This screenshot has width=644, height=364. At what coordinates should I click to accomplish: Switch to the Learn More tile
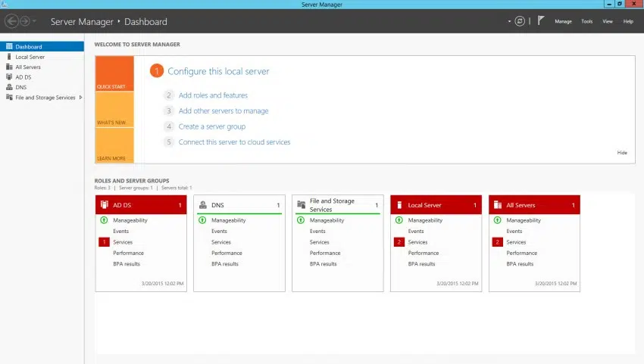pyautogui.click(x=114, y=145)
